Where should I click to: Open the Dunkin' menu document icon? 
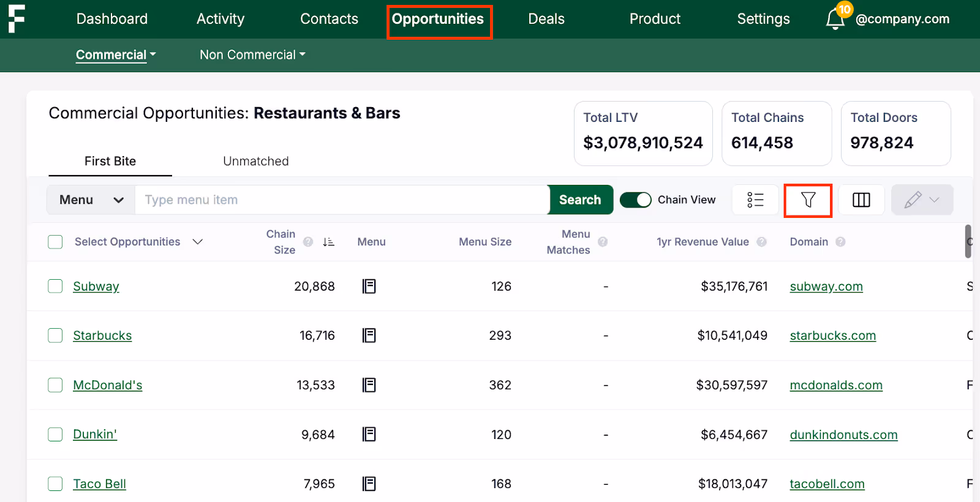point(369,435)
